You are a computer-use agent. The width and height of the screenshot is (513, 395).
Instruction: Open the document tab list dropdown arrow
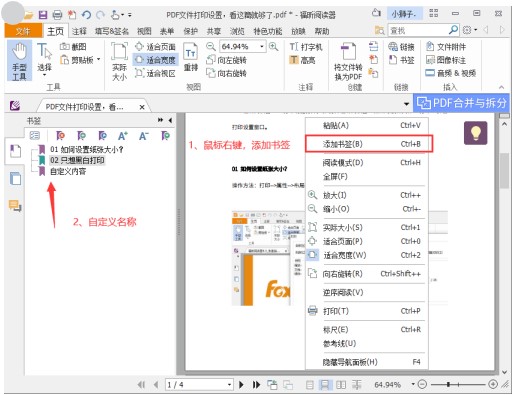[x=407, y=104]
